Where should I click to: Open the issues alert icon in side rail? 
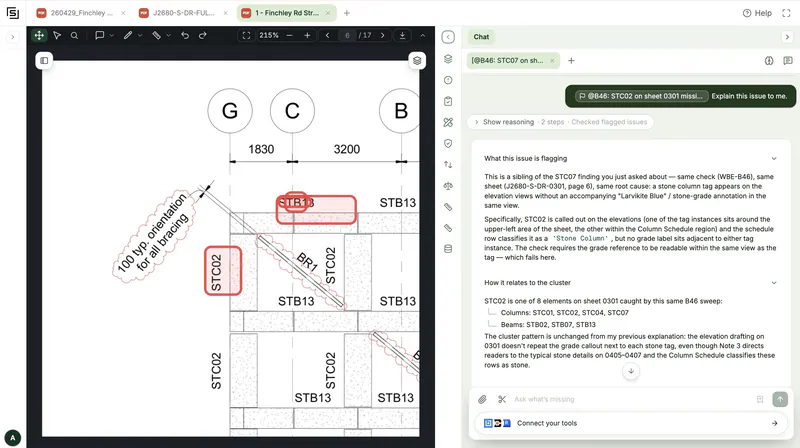(x=448, y=80)
